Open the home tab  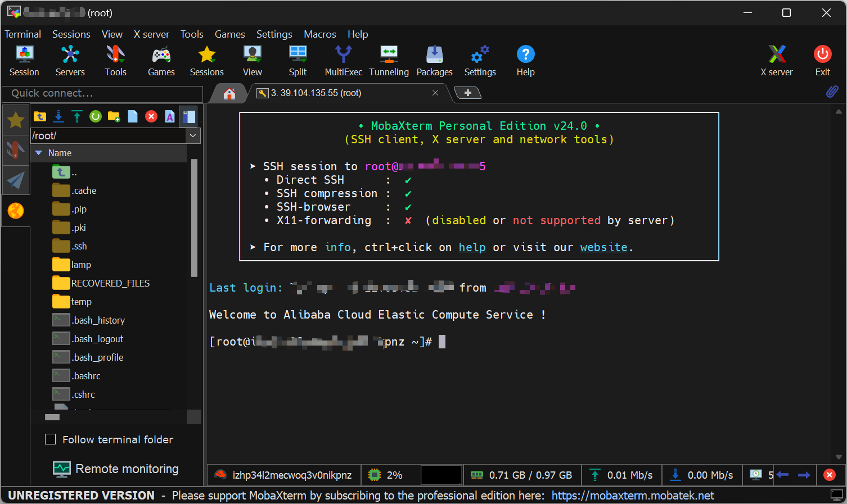(229, 94)
